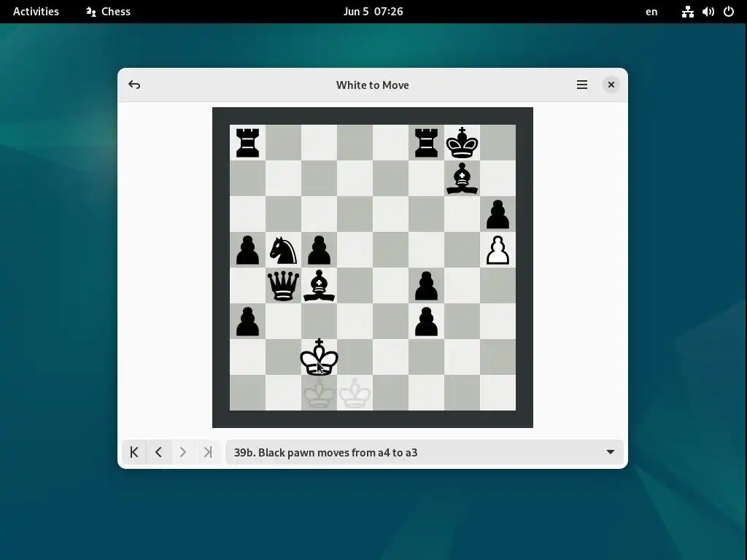The image size is (747, 560).
Task: Click the black knight on b5
Action: (283, 250)
